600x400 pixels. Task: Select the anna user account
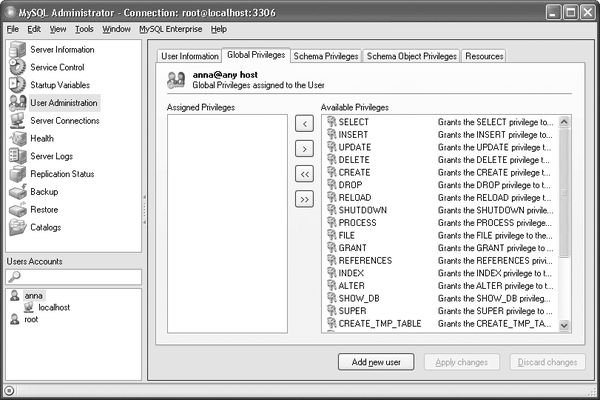click(x=33, y=296)
